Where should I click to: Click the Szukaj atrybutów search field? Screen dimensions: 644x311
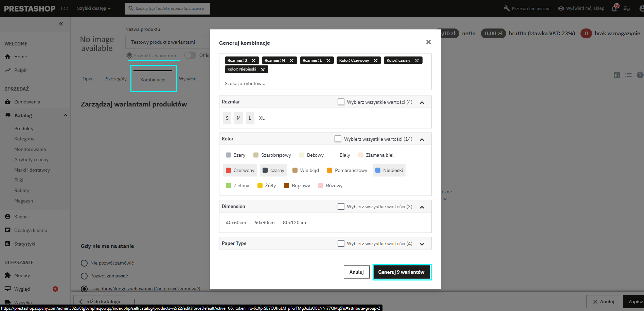click(325, 83)
